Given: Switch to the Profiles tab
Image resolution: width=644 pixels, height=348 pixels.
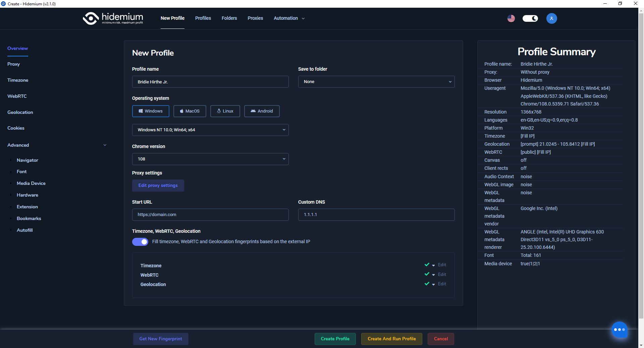Looking at the screenshot, I should click(x=203, y=18).
